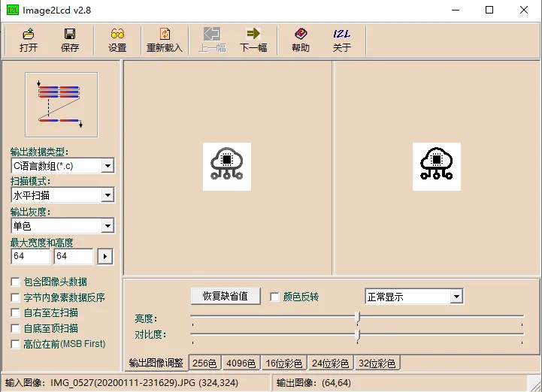Screen dimensions: 542x392
Task: Toggle 颜色反转 checkbox
Action: tap(274, 297)
